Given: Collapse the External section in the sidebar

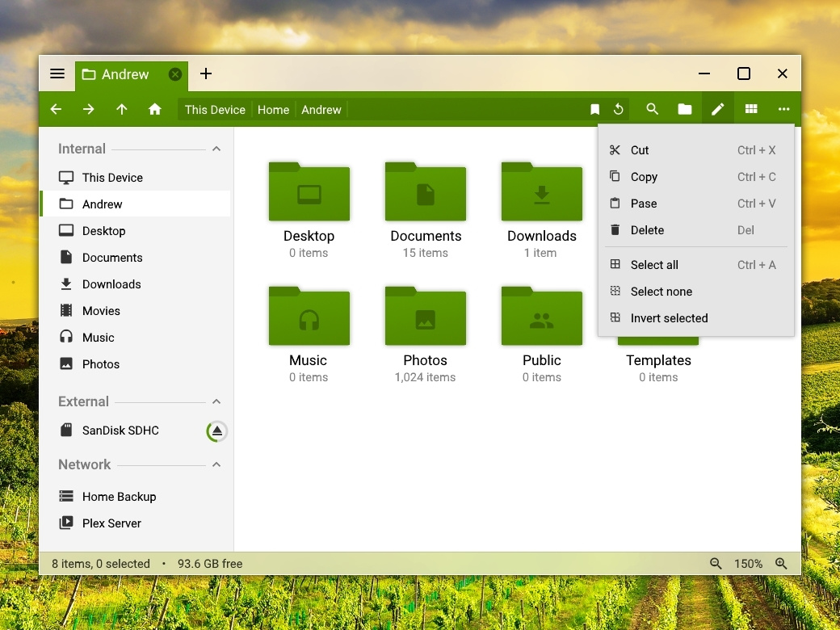Looking at the screenshot, I should (x=216, y=401).
